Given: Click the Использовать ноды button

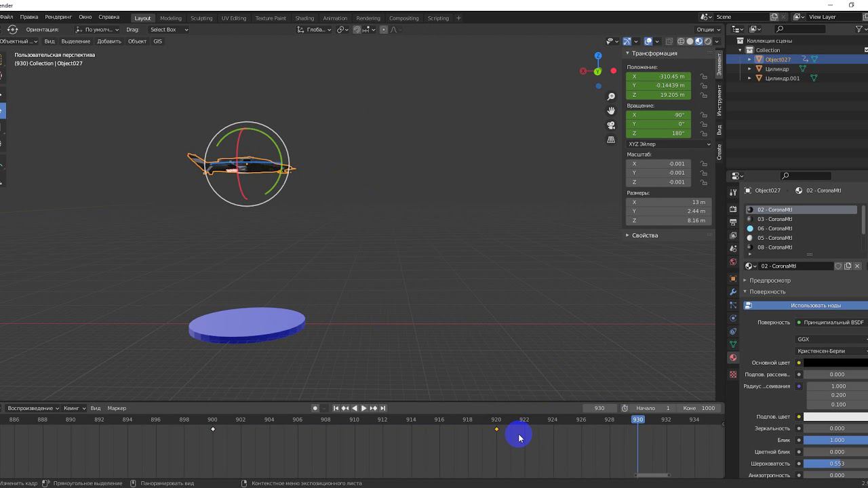Looking at the screenshot, I should pos(815,306).
